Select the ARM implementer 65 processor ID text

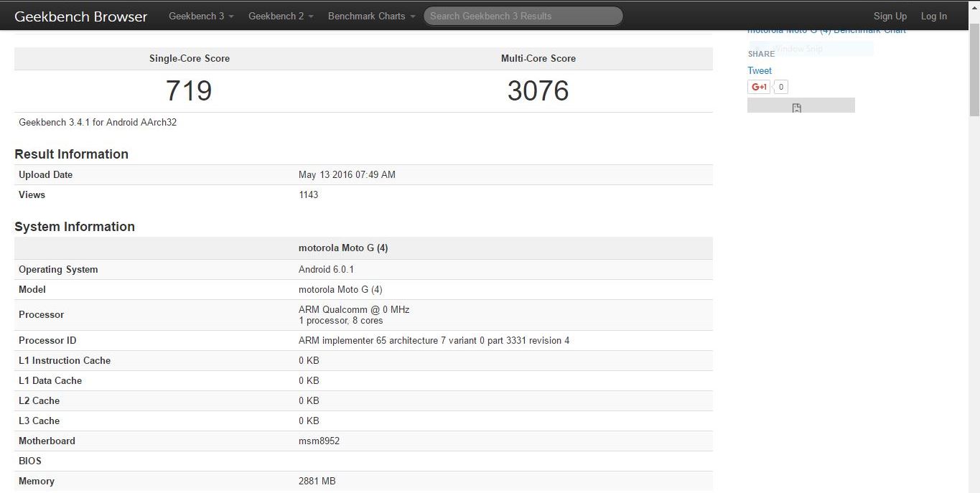click(x=434, y=340)
